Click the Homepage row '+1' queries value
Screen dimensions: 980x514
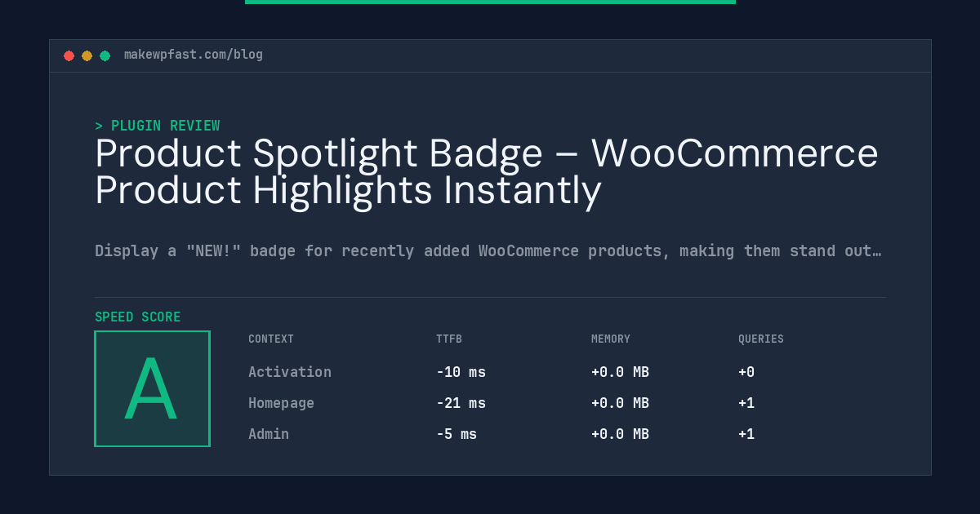point(746,403)
